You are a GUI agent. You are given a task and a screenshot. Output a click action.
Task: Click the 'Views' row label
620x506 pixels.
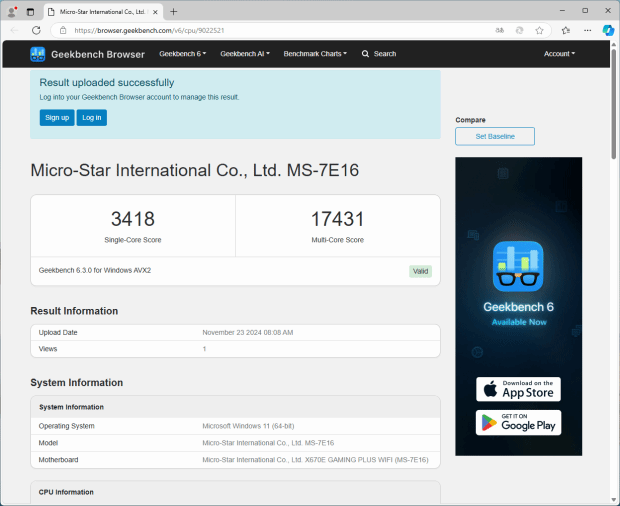[48, 349]
